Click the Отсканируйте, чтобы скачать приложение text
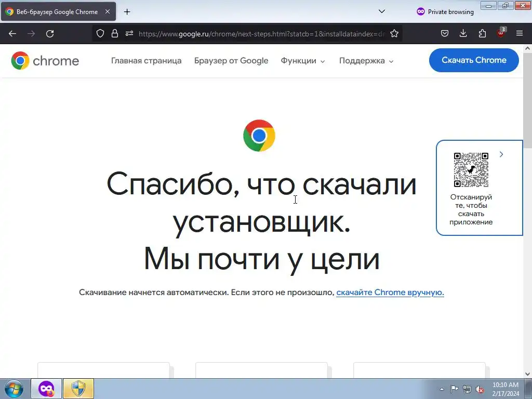This screenshot has width=532, height=399. pos(471,209)
